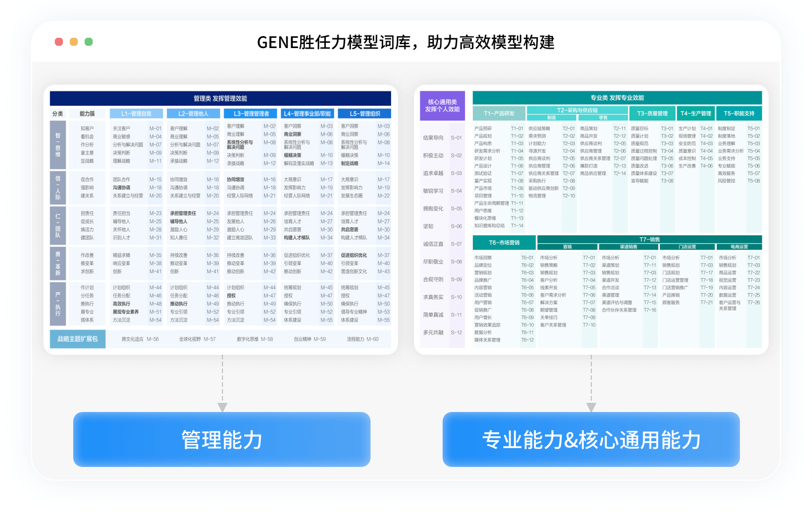Select the L1-管理自我 column header

pyautogui.click(x=136, y=114)
